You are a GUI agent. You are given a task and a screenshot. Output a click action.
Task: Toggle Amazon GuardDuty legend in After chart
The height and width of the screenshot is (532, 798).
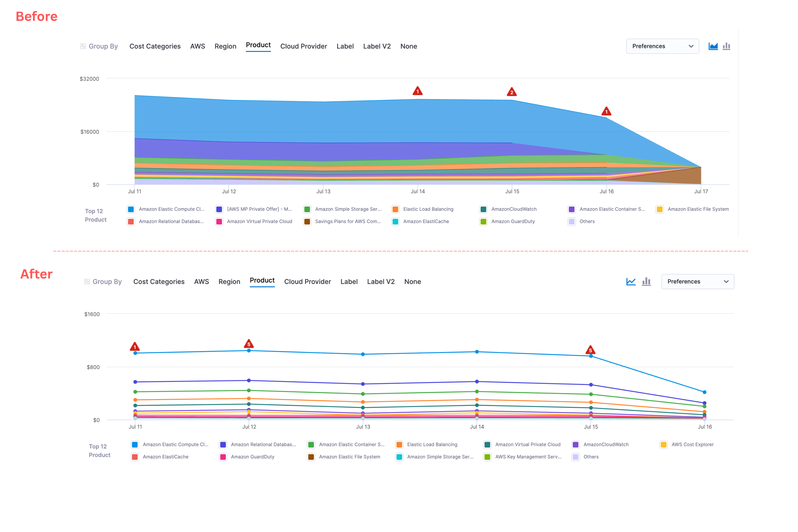(x=223, y=457)
